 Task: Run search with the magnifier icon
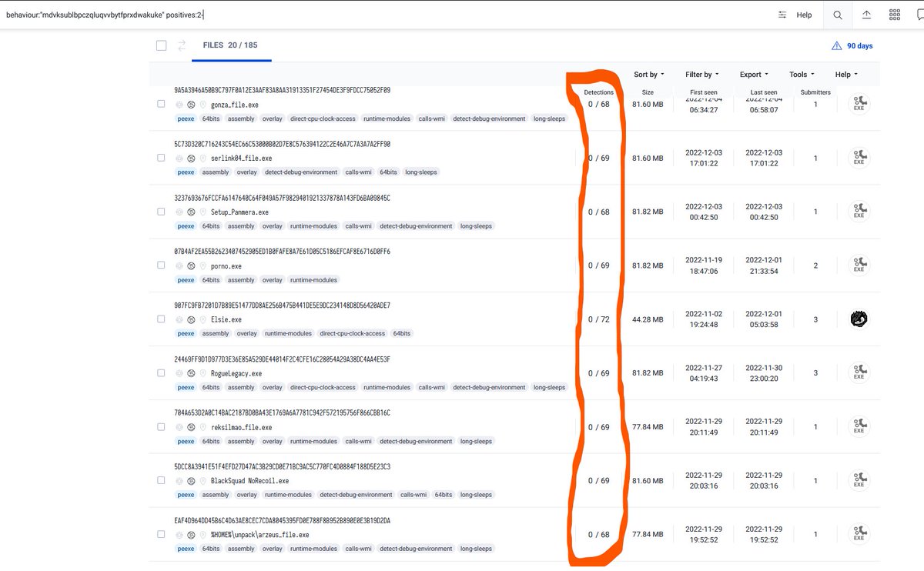(838, 15)
